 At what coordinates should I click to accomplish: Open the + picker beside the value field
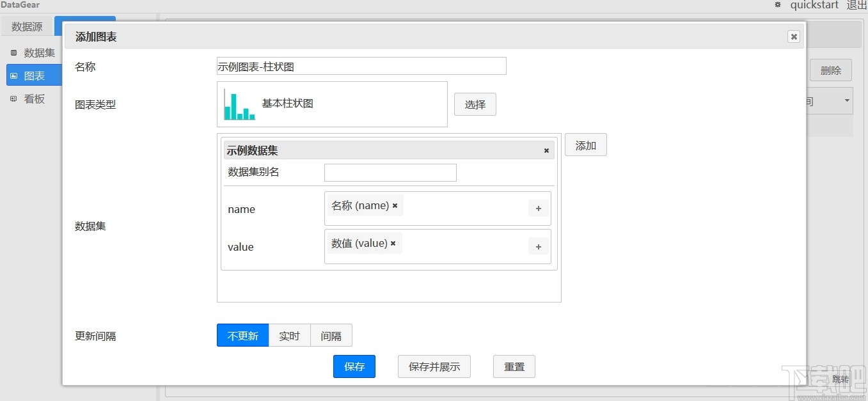tap(538, 246)
